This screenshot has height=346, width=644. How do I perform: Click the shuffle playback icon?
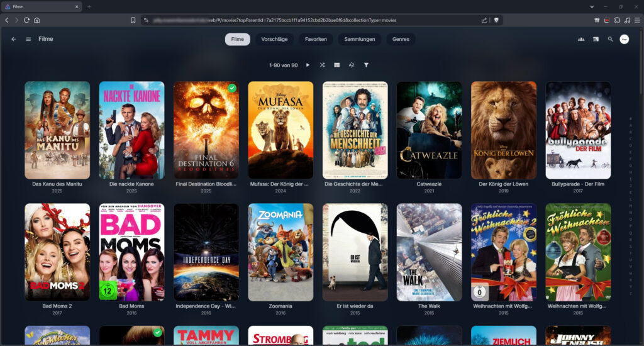coord(322,65)
